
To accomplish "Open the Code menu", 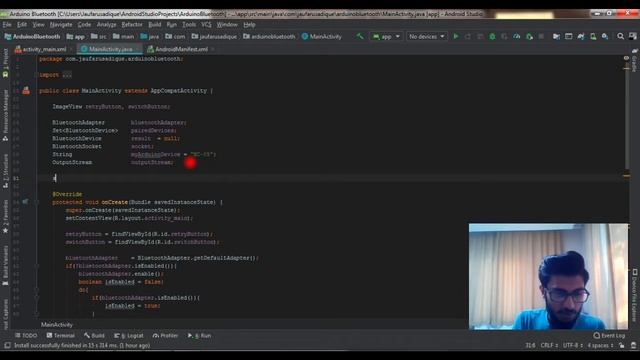I will [84, 24].
